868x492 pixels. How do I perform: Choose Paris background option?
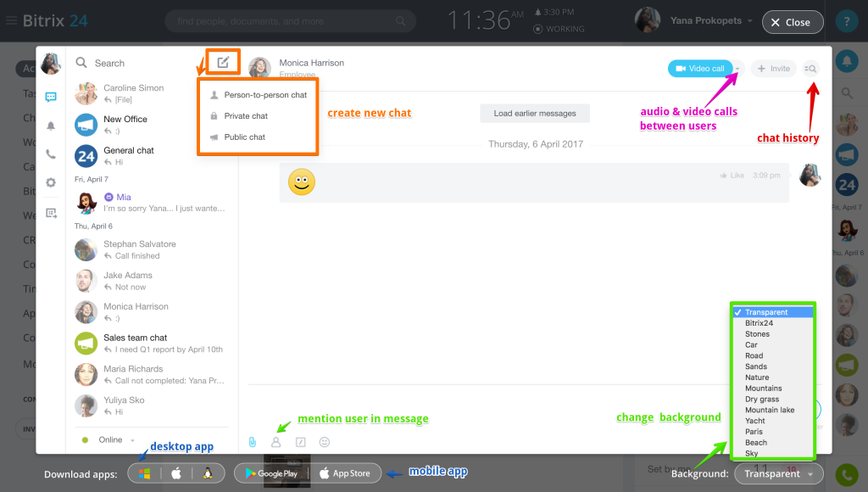[773, 432]
